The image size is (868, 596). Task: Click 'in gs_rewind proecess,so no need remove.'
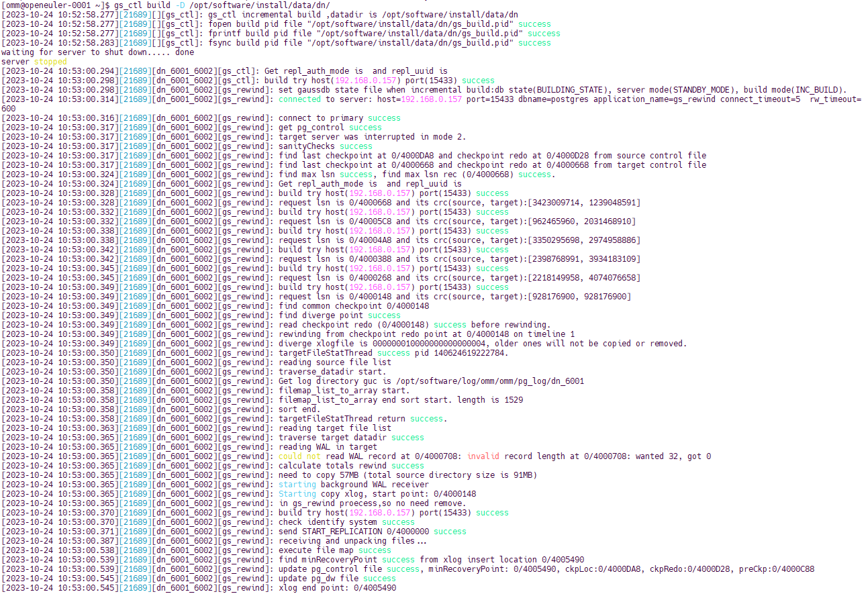coord(372,503)
